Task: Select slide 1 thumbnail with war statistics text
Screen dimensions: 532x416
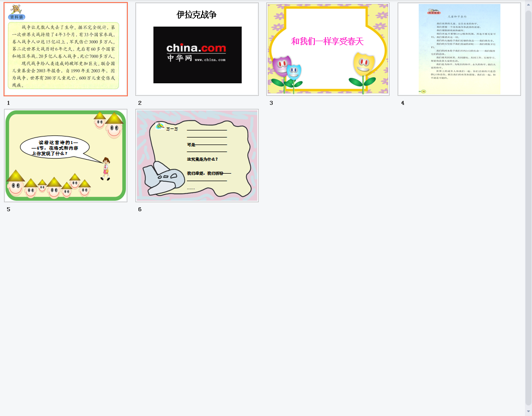Action: (x=66, y=49)
